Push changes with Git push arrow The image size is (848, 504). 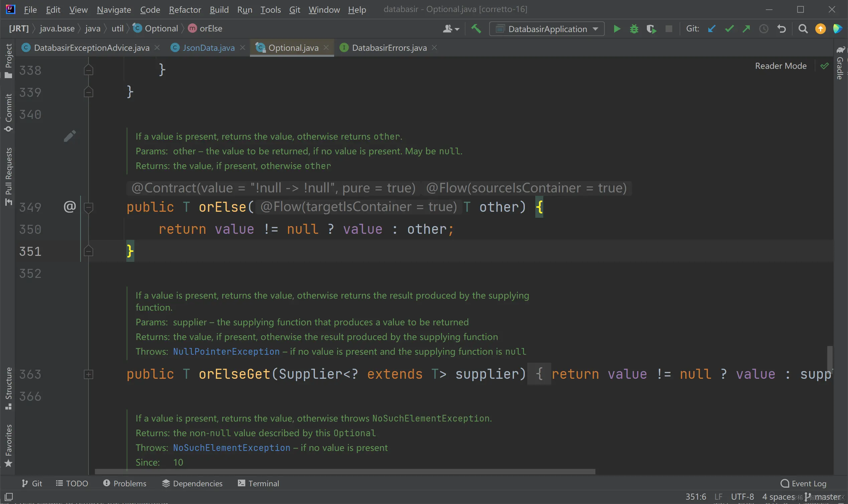[746, 29]
